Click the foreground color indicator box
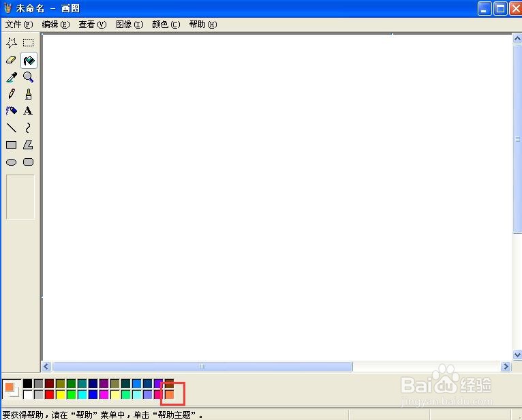The height and width of the screenshot is (420, 522). (x=10, y=387)
